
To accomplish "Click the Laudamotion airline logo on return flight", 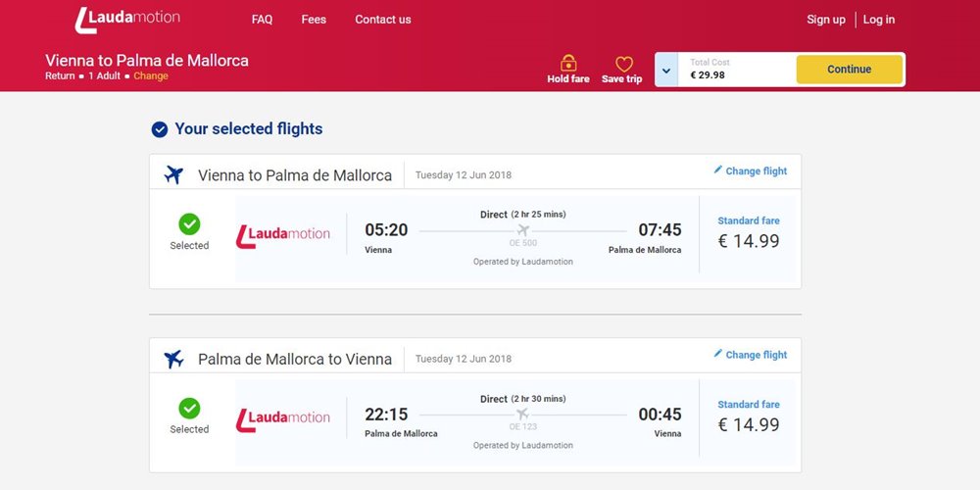I will pyautogui.click(x=282, y=419).
